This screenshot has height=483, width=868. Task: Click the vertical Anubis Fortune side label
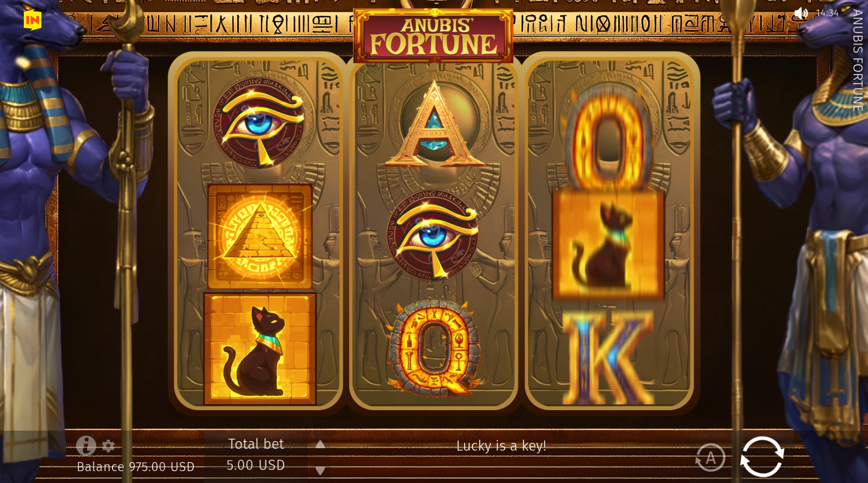point(858,61)
